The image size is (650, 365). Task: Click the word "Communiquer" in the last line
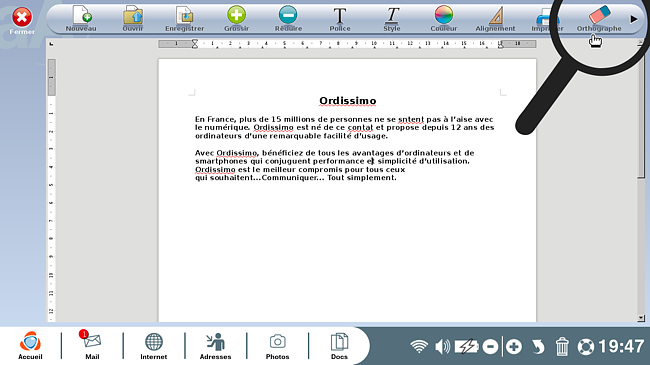289,178
